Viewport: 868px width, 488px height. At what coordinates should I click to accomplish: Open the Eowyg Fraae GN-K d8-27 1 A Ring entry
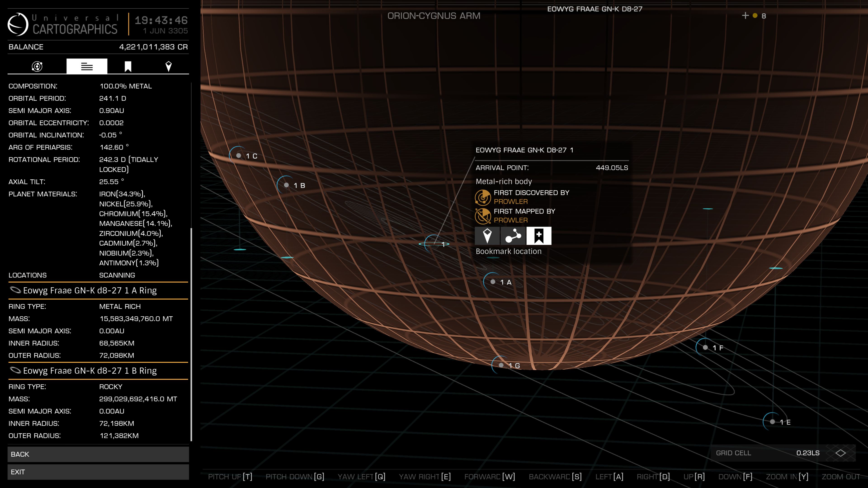98,290
